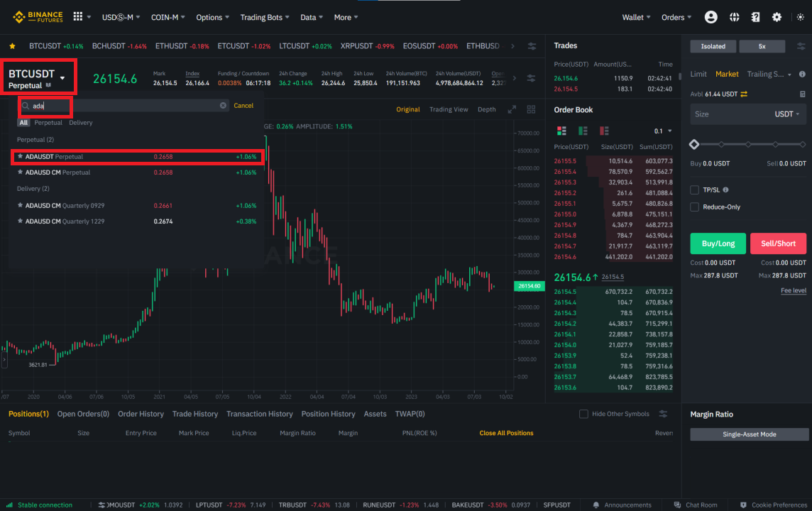The width and height of the screenshot is (812, 511).
Task: Open the USDⓈ-M dropdown menu
Action: coord(121,17)
